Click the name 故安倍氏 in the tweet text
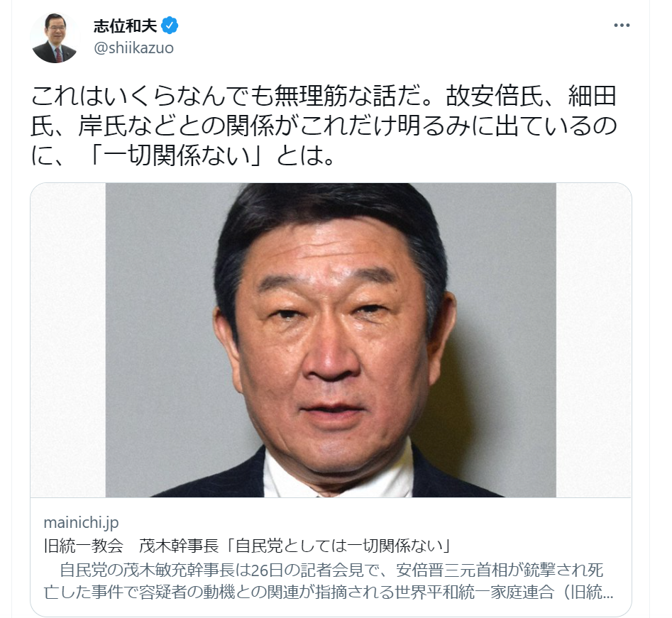The width and height of the screenshot is (672, 618). click(495, 96)
